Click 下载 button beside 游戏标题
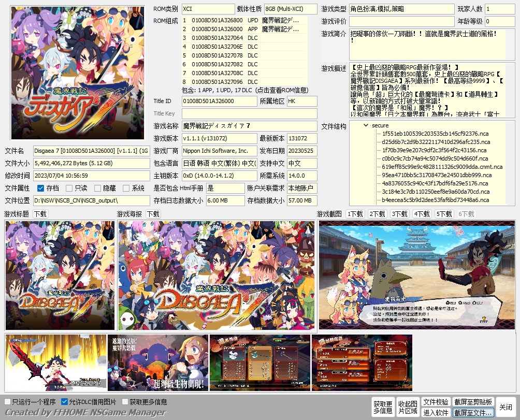Viewport: 520px width, 420px height. click(40, 214)
